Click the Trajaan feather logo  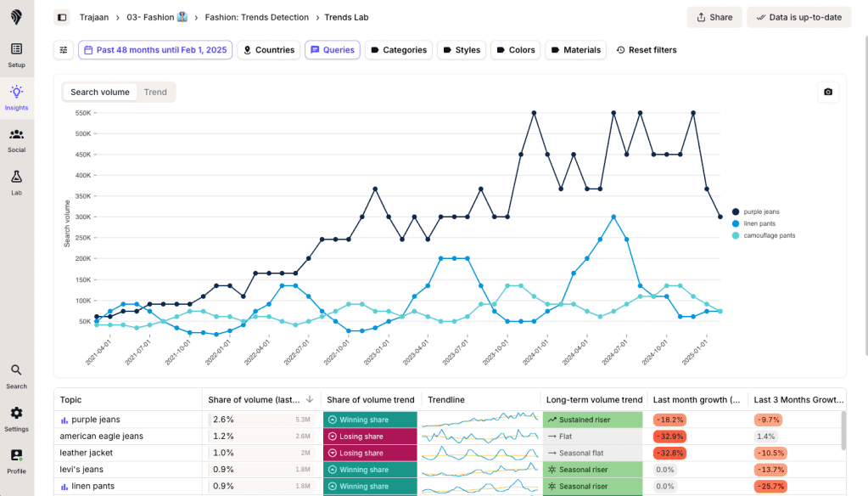pyautogui.click(x=17, y=17)
